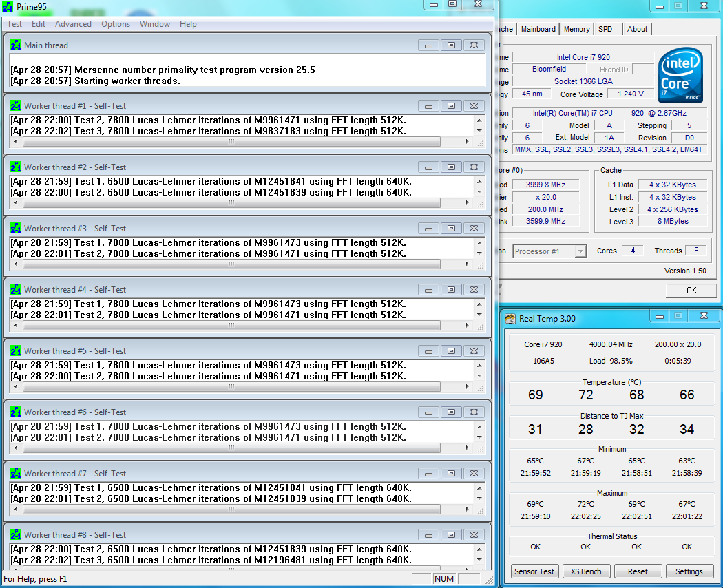Click the Worker thread #8 M12196481 log line
Viewport: 723px width, 588px height.
[211, 560]
